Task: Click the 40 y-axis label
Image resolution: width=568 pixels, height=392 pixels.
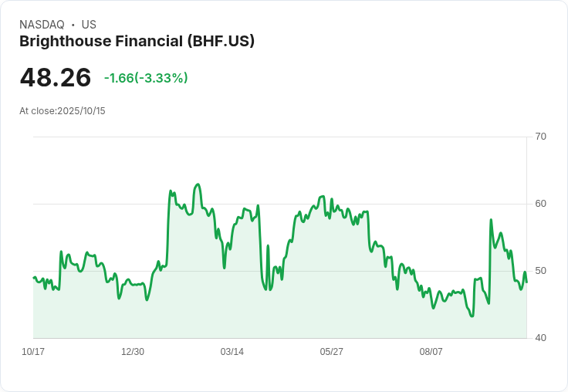Action: 540,338
